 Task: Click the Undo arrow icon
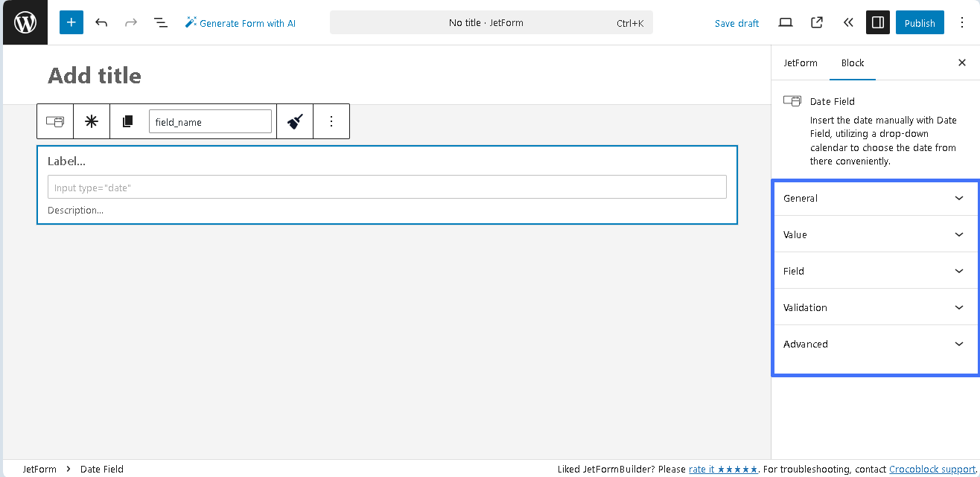101,22
